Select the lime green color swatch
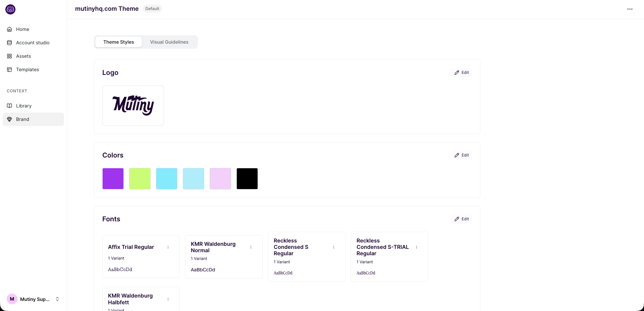The width and height of the screenshot is (644, 311). click(x=140, y=179)
